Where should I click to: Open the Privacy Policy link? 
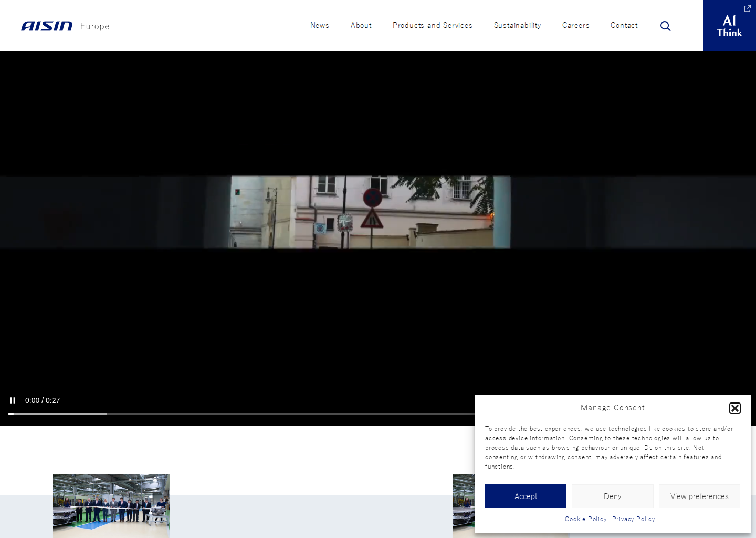point(634,519)
